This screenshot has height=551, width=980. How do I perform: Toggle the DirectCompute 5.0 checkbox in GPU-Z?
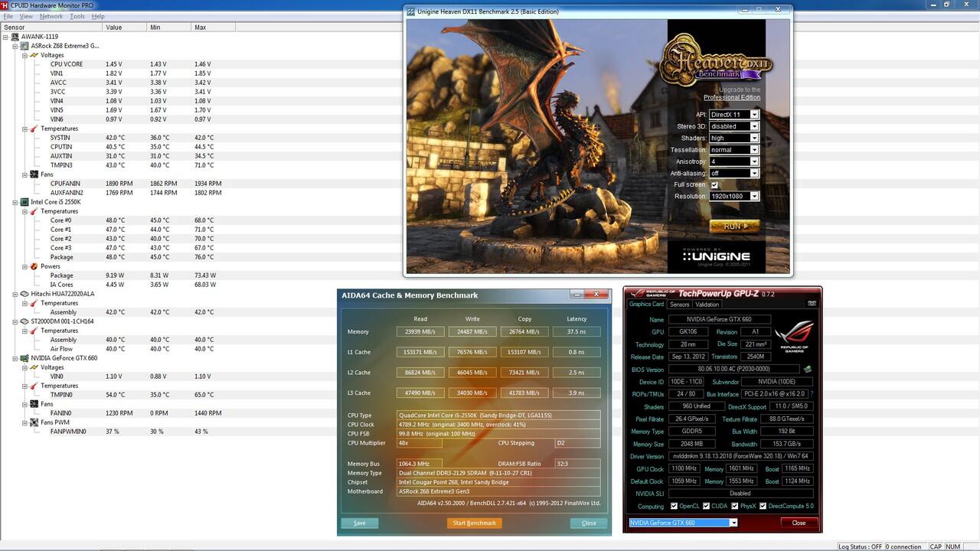click(x=763, y=507)
